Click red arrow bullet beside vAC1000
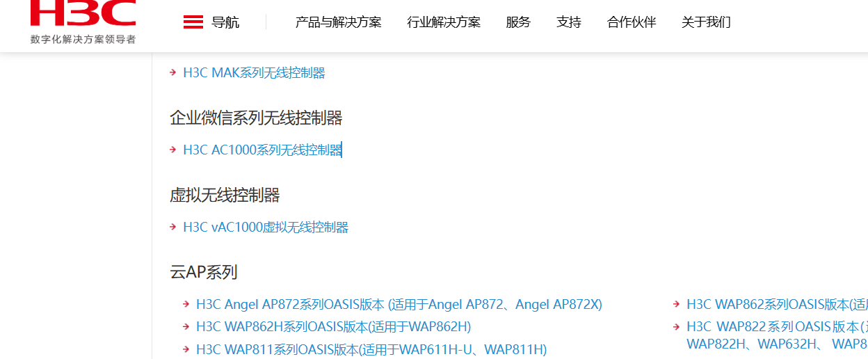This screenshot has width=868, height=359. [173, 227]
